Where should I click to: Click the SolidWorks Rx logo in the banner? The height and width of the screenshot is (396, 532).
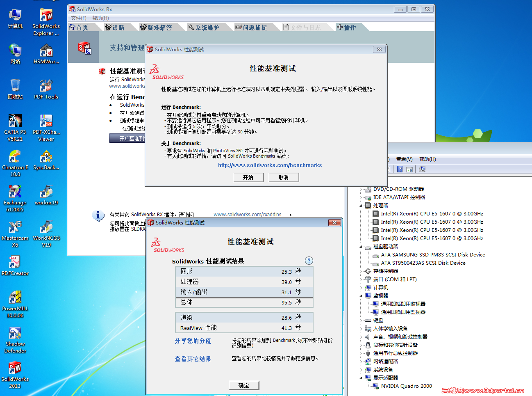click(x=85, y=48)
